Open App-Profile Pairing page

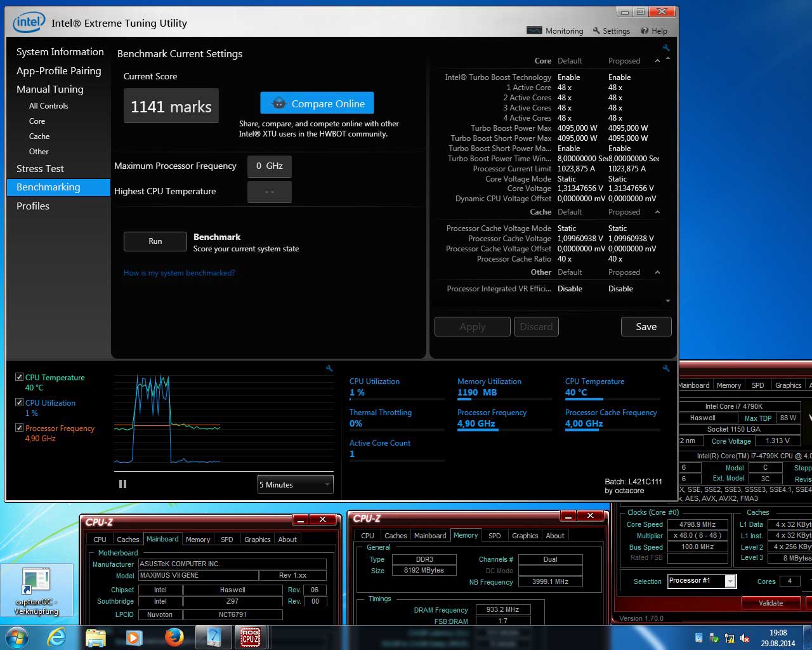59,71
